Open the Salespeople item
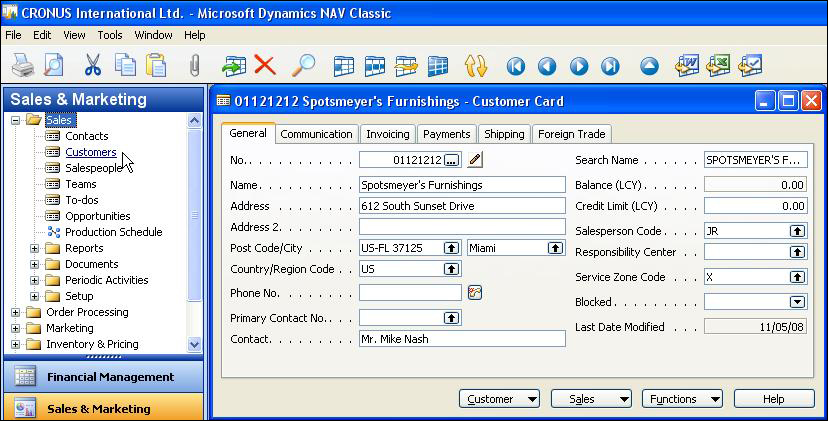The width and height of the screenshot is (828, 421). pyautogui.click(x=93, y=168)
